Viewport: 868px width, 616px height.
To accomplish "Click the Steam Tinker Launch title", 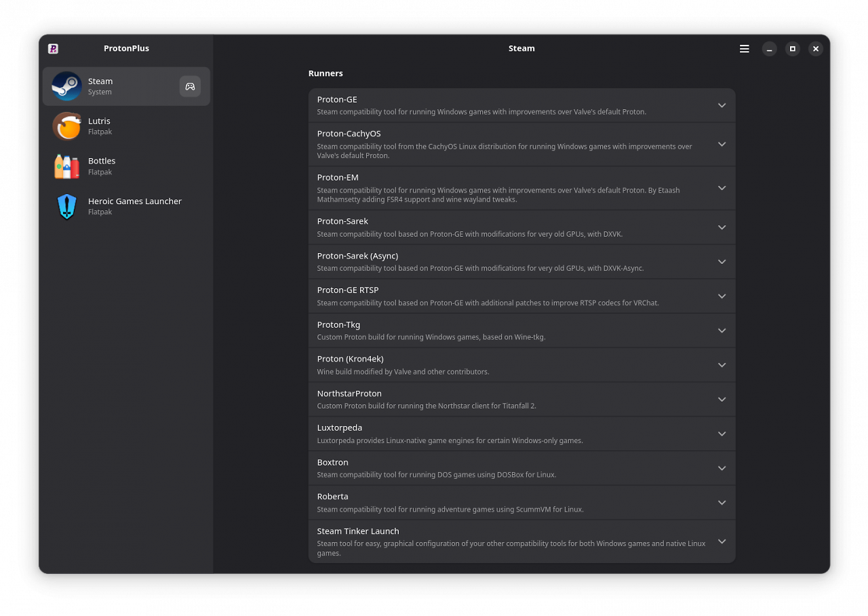I will click(x=358, y=531).
